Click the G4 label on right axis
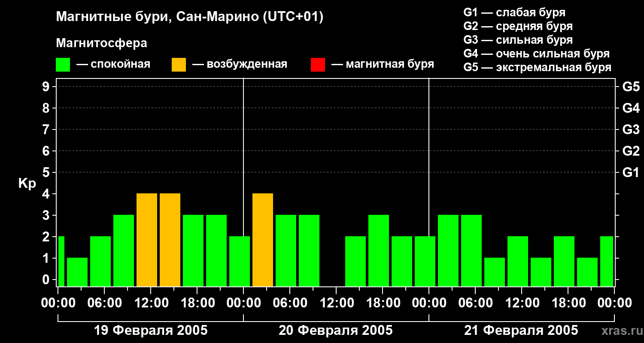 pyautogui.click(x=631, y=108)
